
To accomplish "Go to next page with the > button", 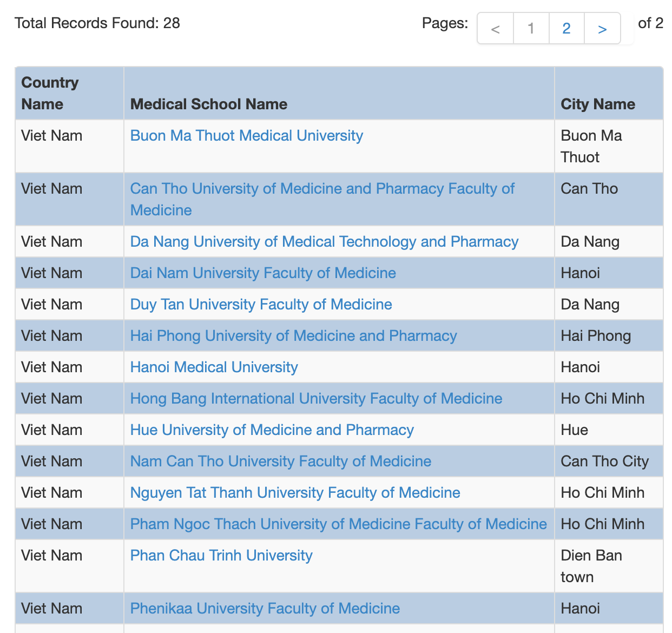I will tap(602, 28).
